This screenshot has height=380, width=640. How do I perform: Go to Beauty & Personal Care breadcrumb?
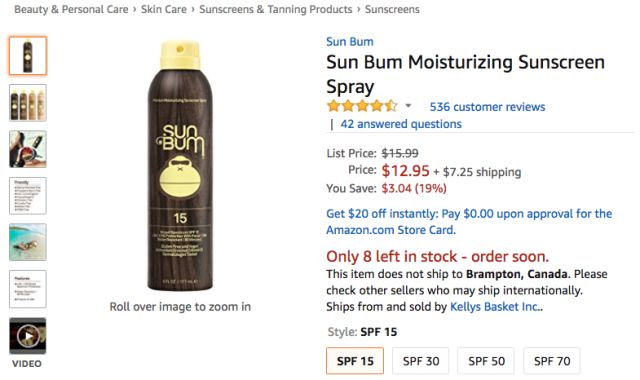click(71, 9)
